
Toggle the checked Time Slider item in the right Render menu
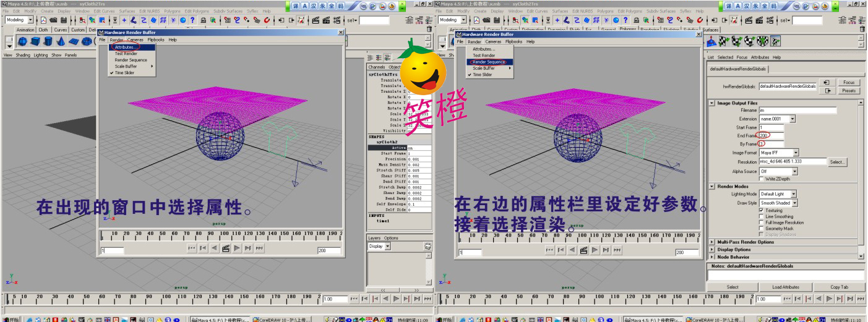coord(490,74)
